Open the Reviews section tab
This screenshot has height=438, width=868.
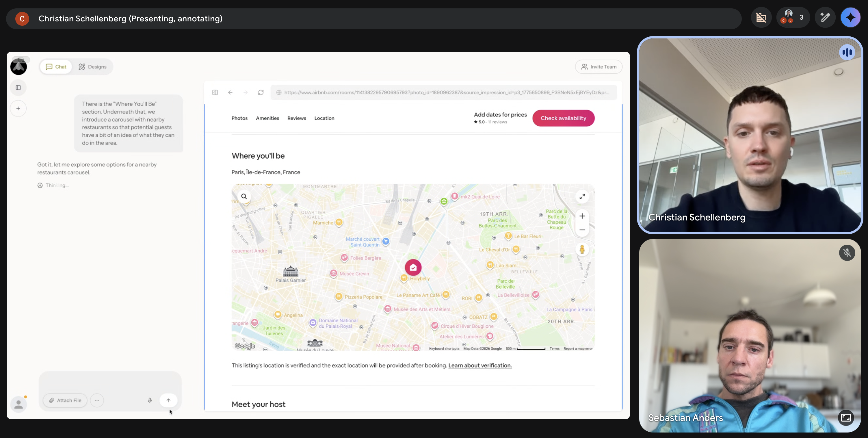point(297,118)
